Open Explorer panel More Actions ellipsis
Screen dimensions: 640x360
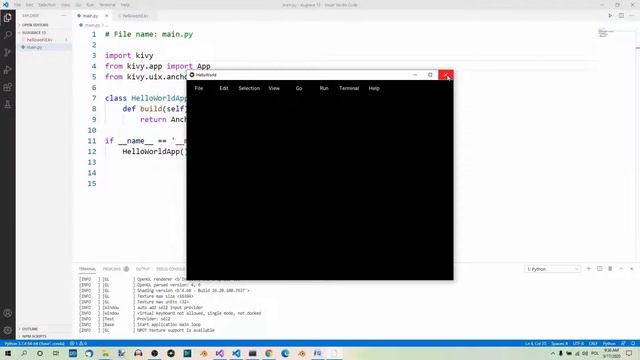click(64, 16)
